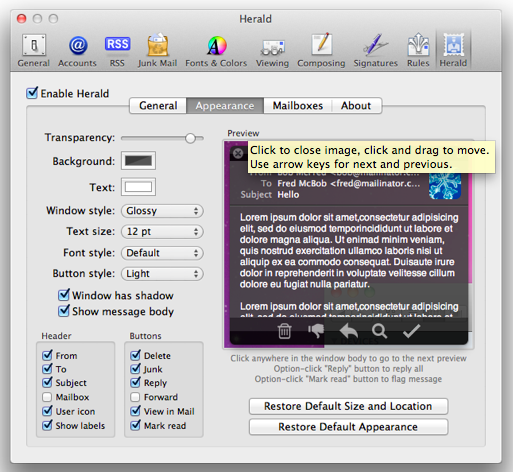Switch to the Mailboxes tab

[298, 106]
